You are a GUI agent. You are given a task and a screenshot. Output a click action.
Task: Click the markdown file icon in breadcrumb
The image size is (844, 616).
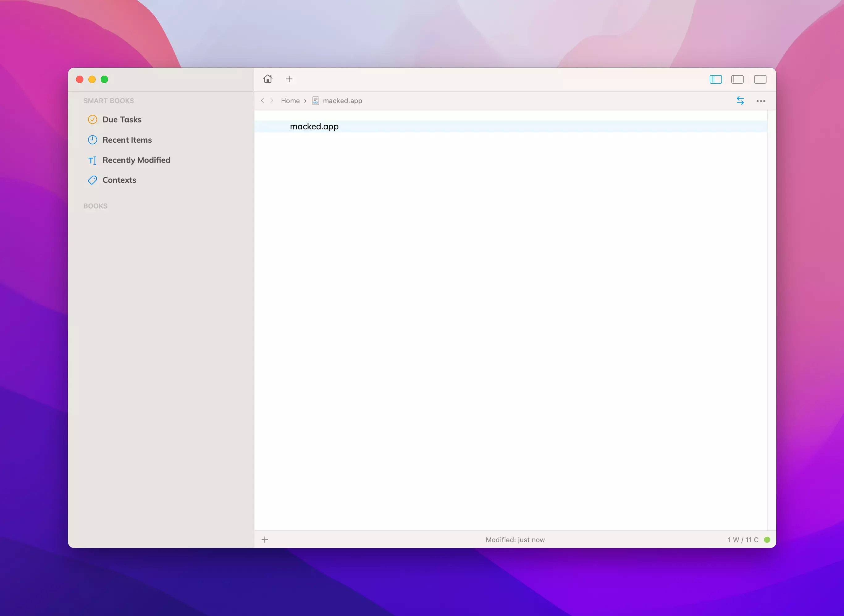[x=315, y=101]
